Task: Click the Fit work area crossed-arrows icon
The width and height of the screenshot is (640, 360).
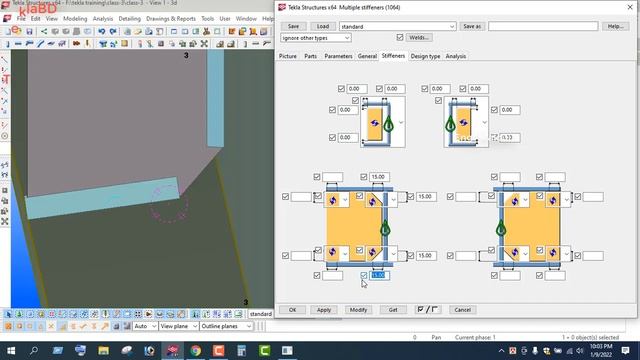Action: pos(204,43)
